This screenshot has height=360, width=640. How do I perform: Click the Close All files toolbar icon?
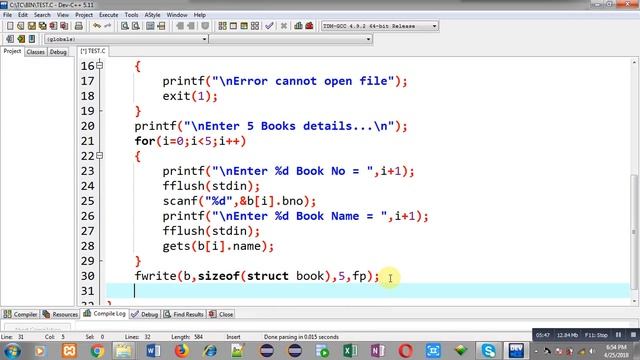64,26
